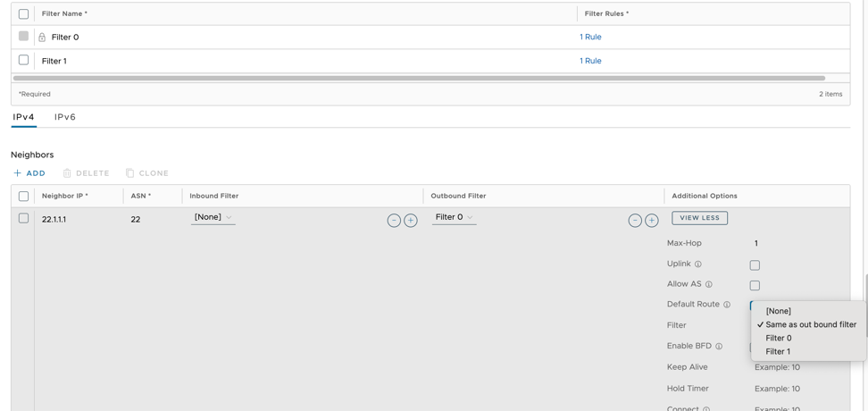Click info icon beside Default Route
The width and height of the screenshot is (868, 411).
pos(727,305)
